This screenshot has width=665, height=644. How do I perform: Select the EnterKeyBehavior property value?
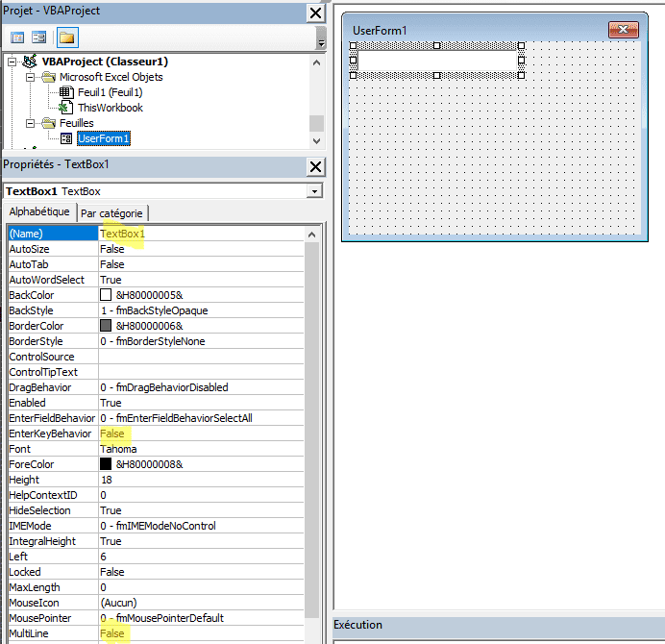pos(202,433)
